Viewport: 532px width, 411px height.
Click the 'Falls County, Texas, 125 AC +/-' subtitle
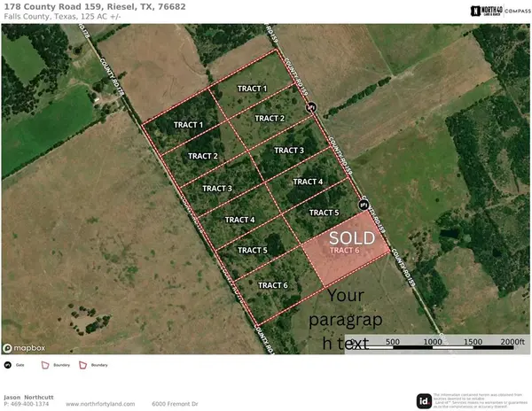(62, 16)
